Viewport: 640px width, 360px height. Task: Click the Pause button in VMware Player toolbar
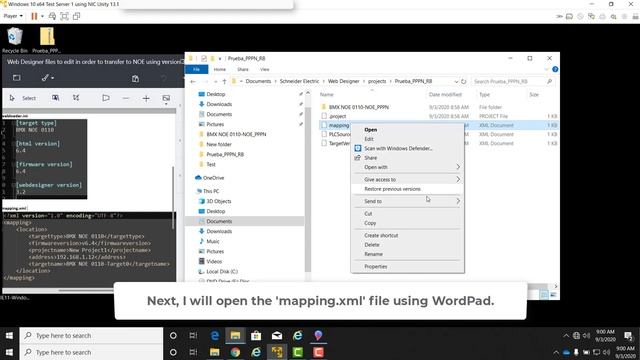(x=34, y=16)
